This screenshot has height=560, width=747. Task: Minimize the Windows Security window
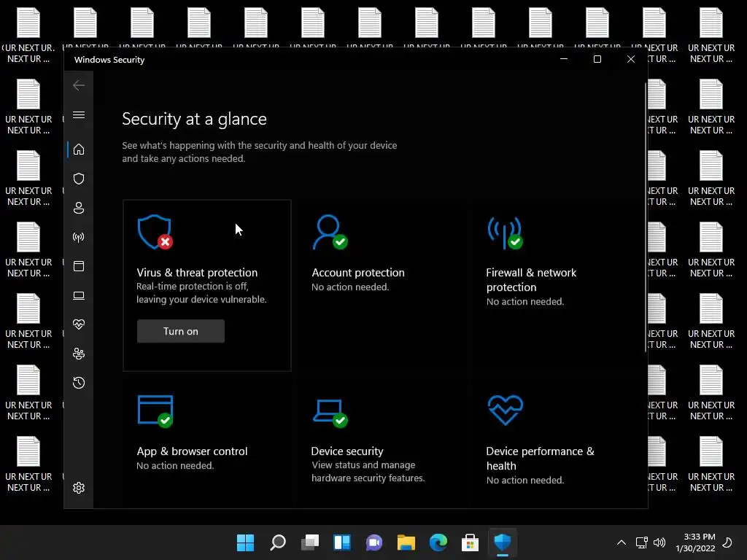click(564, 59)
